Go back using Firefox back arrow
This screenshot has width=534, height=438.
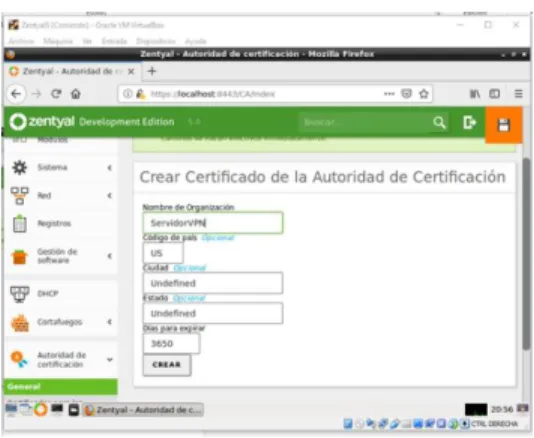(x=16, y=94)
